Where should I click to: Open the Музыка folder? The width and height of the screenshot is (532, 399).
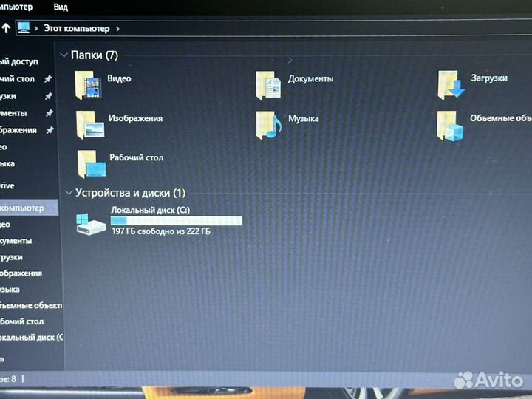coord(269,124)
